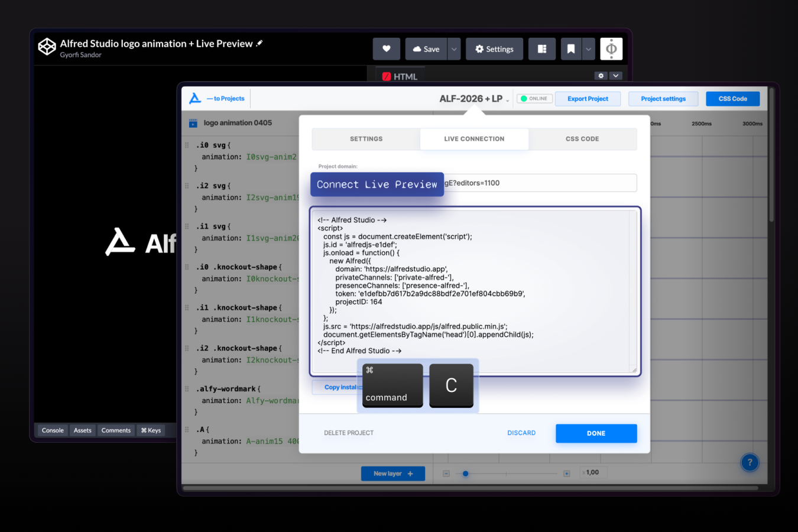The image size is (798, 532).
Task: Expand the CodePen Save options arrow
Action: click(454, 49)
